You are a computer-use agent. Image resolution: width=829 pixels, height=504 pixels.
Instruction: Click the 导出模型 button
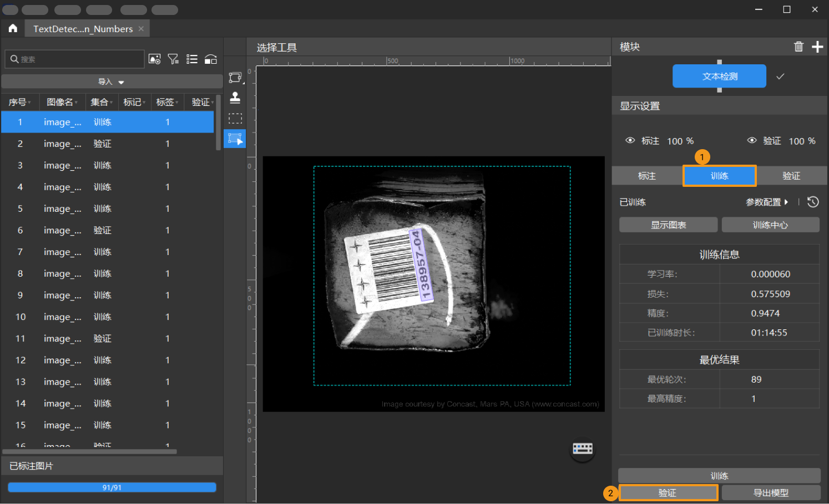(771, 493)
